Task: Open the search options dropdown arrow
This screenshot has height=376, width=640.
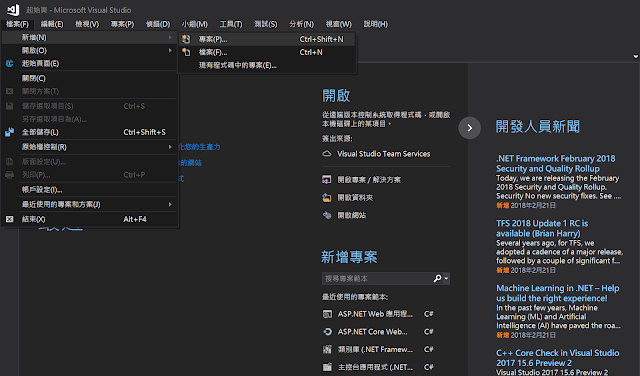Action: pos(446,279)
